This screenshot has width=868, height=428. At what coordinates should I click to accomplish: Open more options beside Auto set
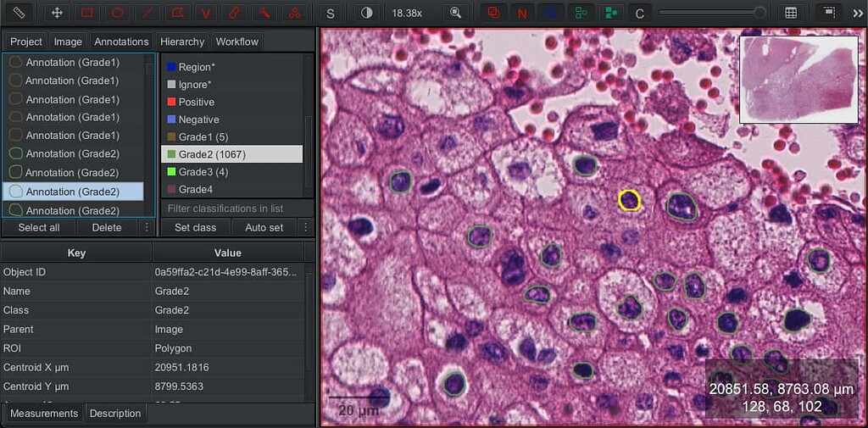click(x=305, y=228)
